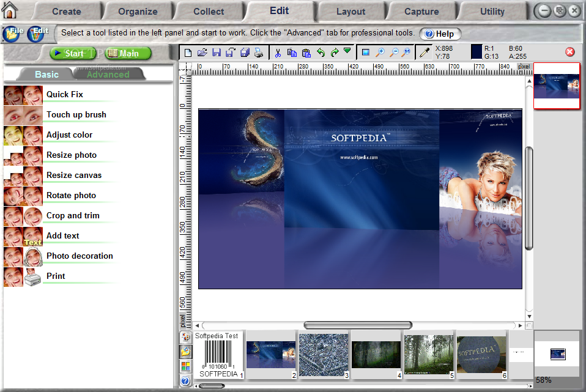
Task: Click the open image preview at top right
Action: coord(557,86)
